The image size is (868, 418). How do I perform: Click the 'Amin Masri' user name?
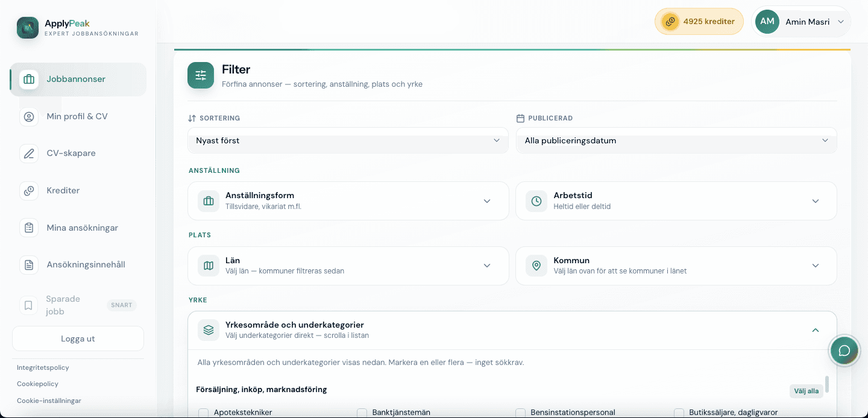click(x=808, y=22)
